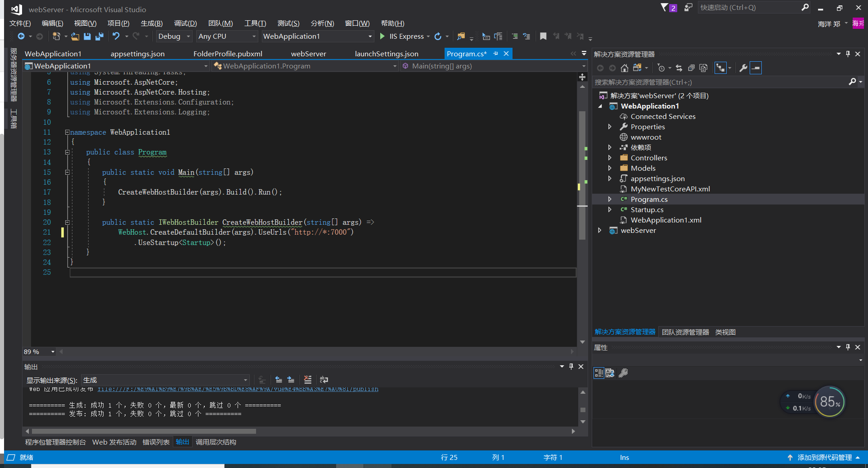The image size is (868, 468).
Task: Click the Go to Previous Message icon in Output
Action: (x=279, y=380)
